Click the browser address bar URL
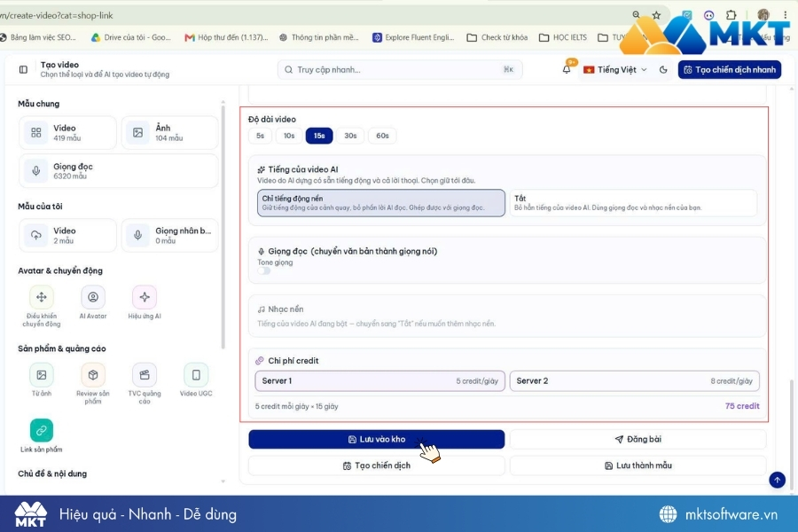Viewport: 798px width, 532px height. click(x=56, y=15)
